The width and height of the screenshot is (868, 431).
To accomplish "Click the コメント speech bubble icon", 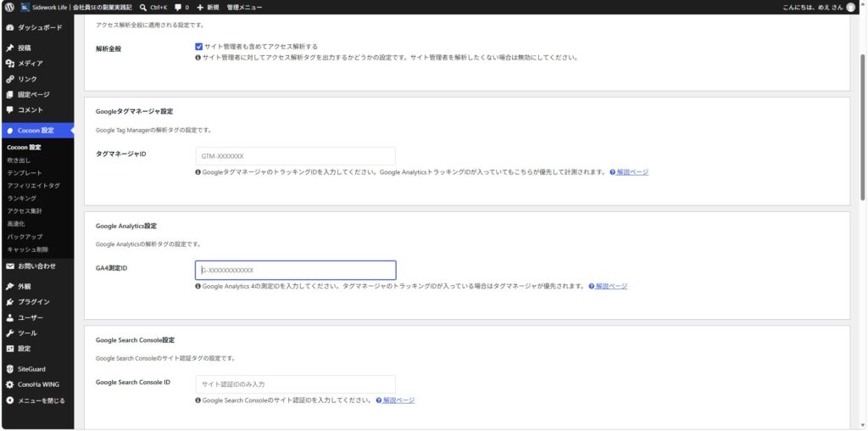I will (10, 109).
